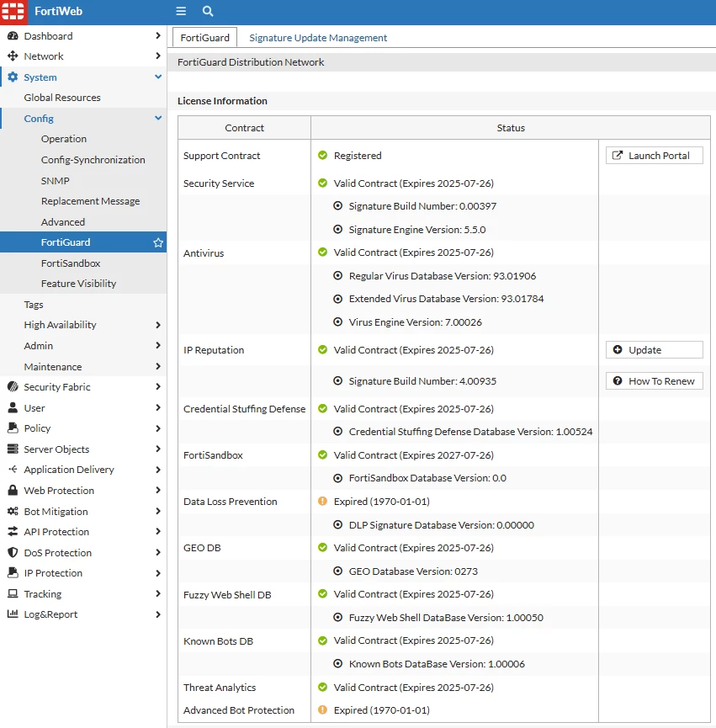Viewport: 716px width, 728px height.
Task: Click the API Protection arrows icon
Action: pos(13,532)
